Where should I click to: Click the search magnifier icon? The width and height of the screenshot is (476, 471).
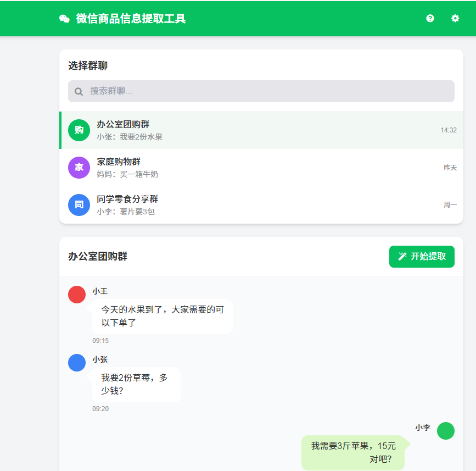pos(79,91)
